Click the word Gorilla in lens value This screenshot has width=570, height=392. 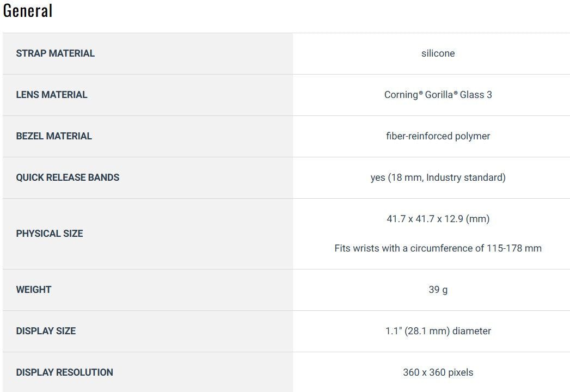(440, 95)
